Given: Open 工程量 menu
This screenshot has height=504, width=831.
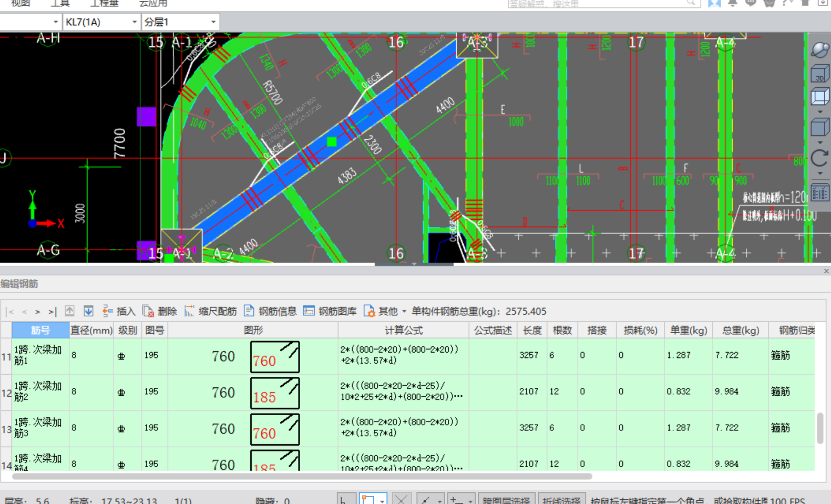Looking at the screenshot, I should tap(104, 3).
